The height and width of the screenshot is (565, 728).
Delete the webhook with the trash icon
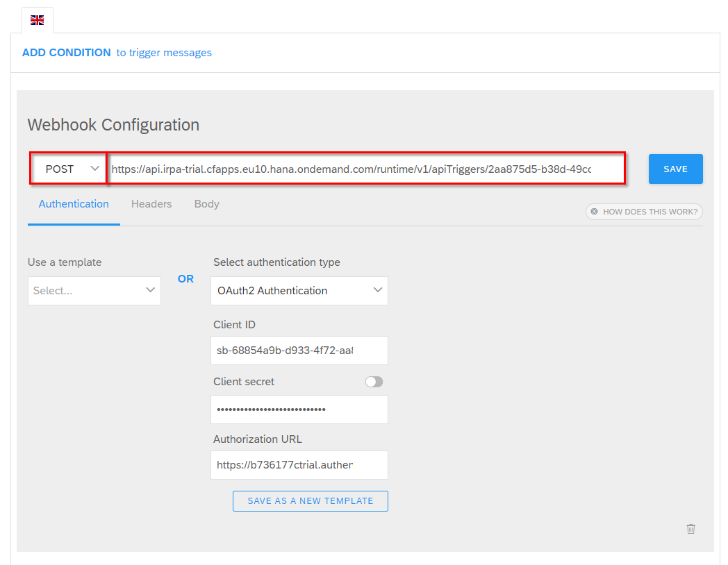(691, 529)
